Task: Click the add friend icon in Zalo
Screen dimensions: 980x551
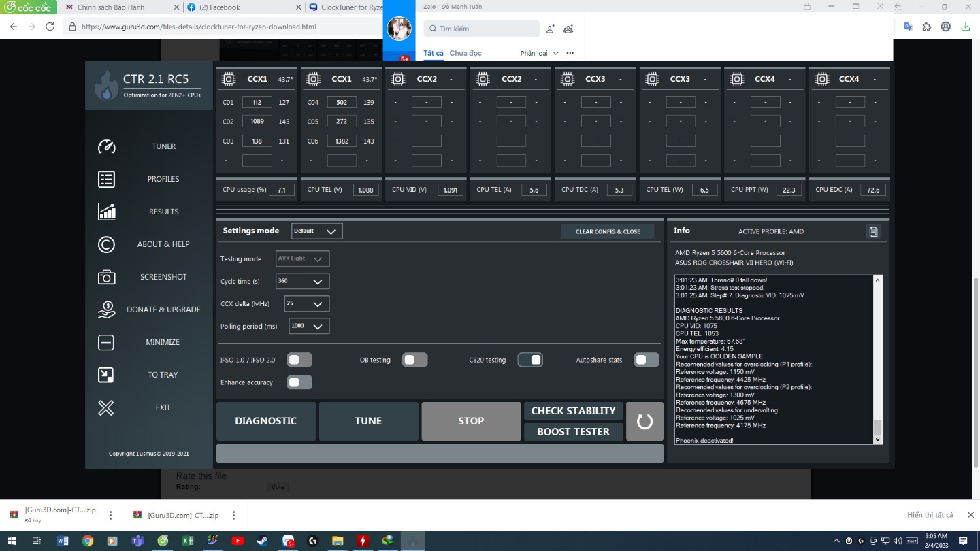Action: point(551,29)
